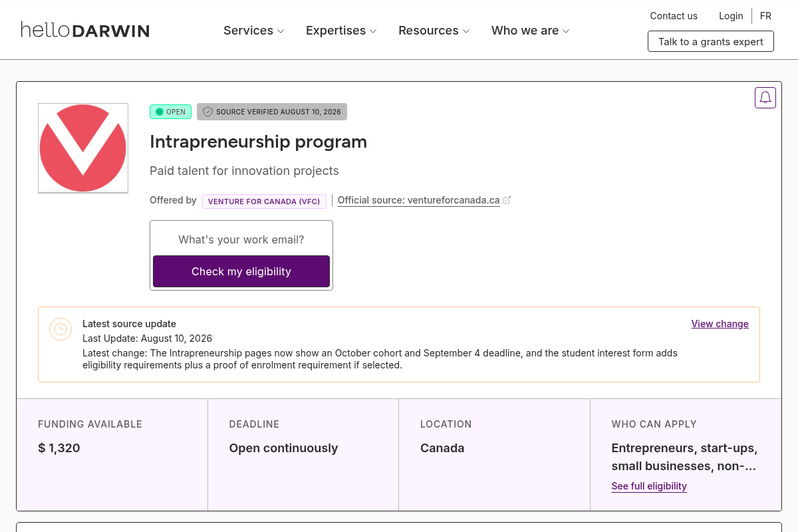Click the clock icon in Latest source update
The image size is (798, 532).
(x=61, y=329)
